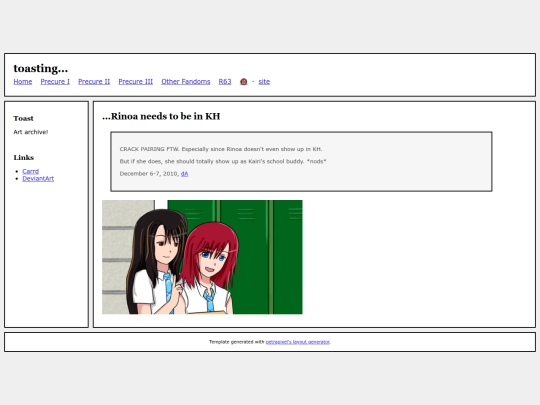540x405 pixels.
Task: Click the toasting... site title
Action: click(x=41, y=68)
